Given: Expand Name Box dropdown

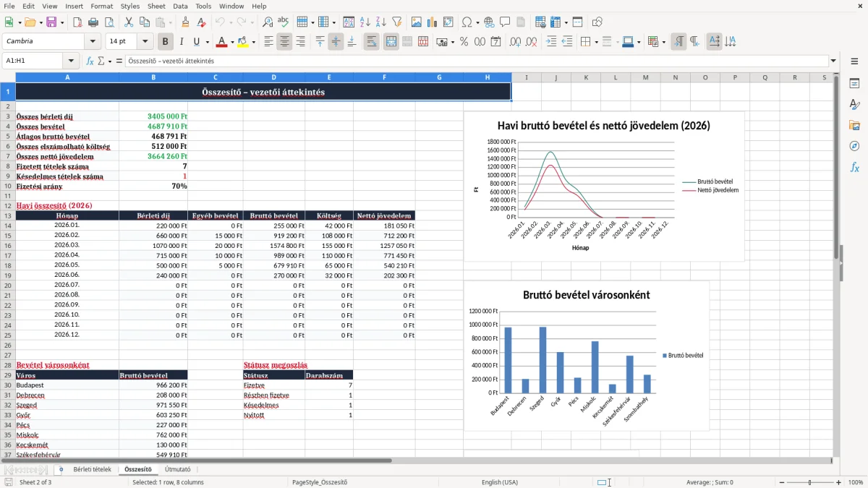Looking at the screenshot, I should [x=71, y=61].
